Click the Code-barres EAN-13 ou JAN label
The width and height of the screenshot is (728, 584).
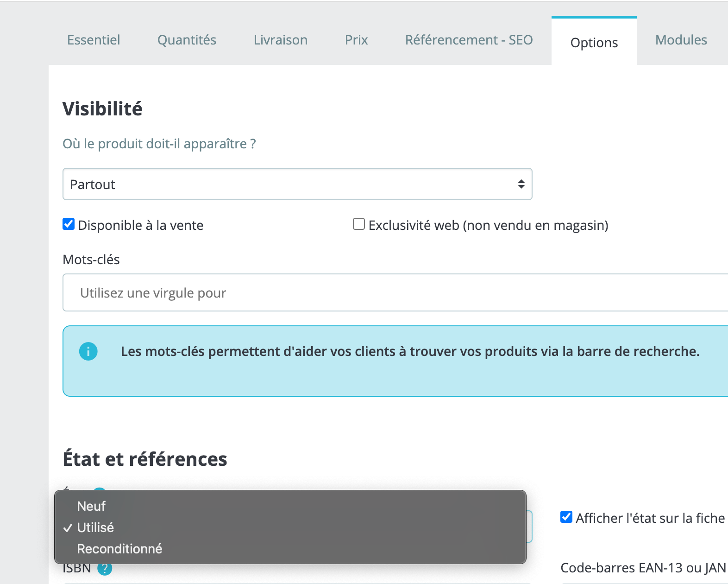pyautogui.click(x=643, y=568)
